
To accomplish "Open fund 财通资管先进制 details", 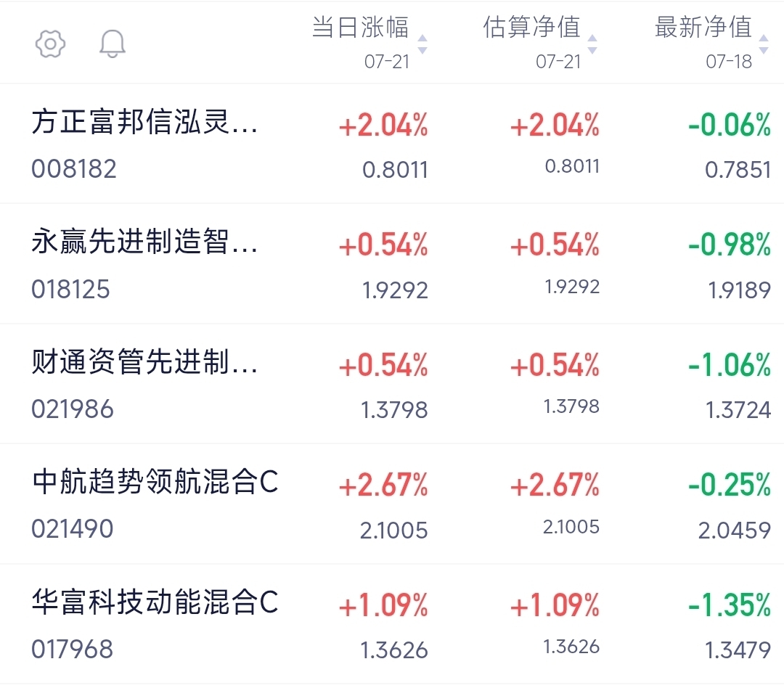I will (x=144, y=362).
